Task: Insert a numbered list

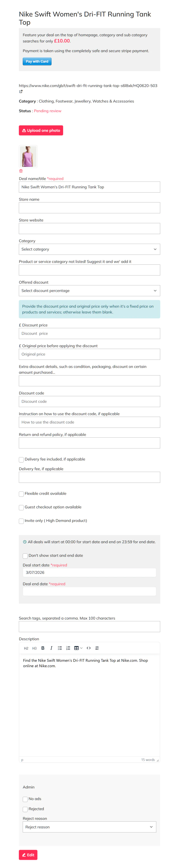Action: (x=68, y=648)
